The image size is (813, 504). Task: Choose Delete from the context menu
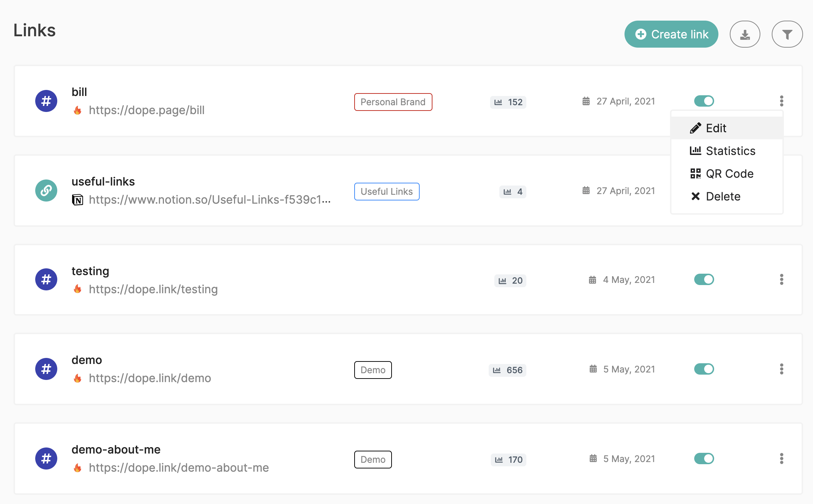[727, 196]
